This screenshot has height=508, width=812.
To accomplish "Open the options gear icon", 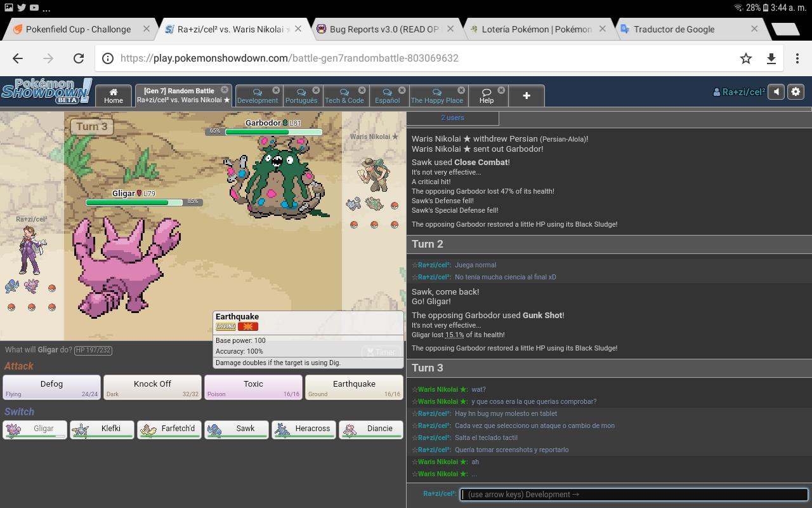I will click(796, 92).
